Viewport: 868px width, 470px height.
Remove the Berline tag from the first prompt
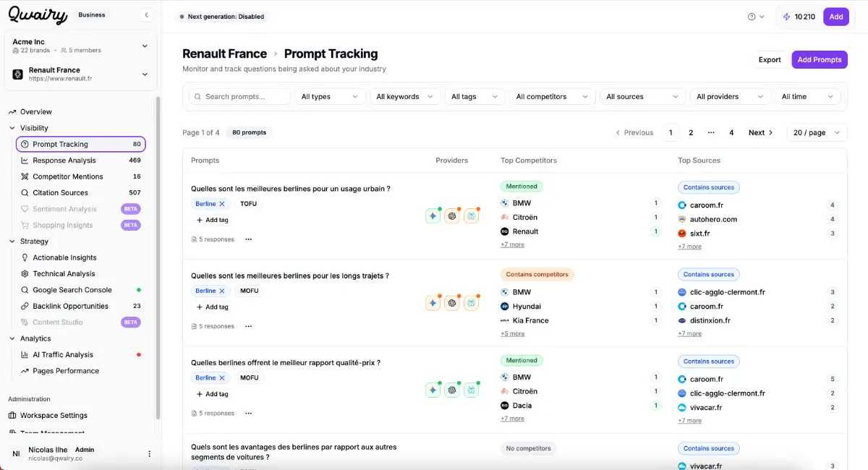(x=222, y=204)
